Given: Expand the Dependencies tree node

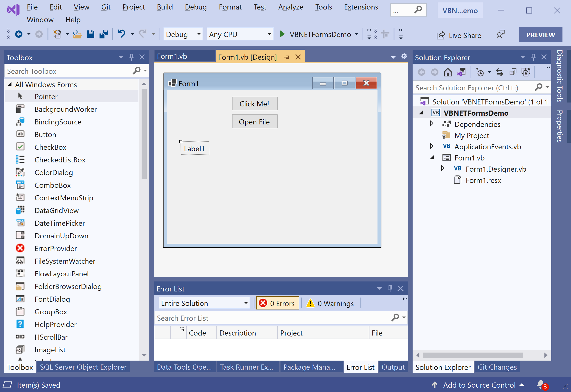Looking at the screenshot, I should (432, 124).
